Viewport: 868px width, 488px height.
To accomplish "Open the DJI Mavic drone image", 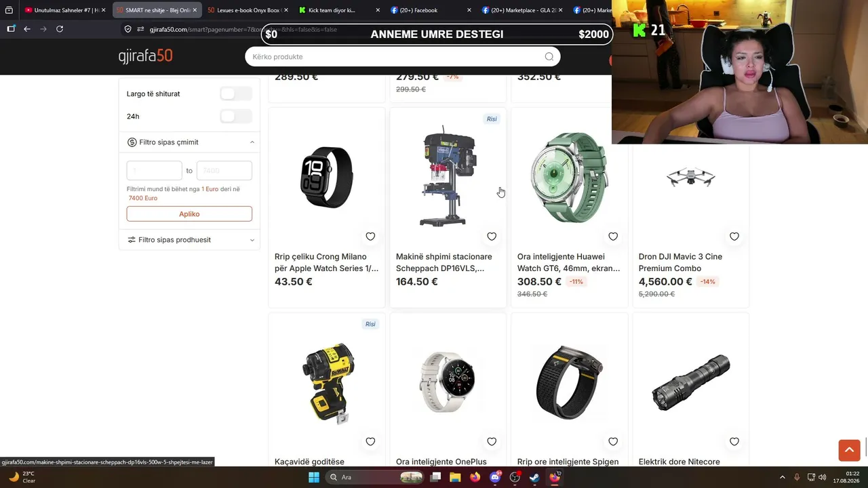I will [690, 177].
